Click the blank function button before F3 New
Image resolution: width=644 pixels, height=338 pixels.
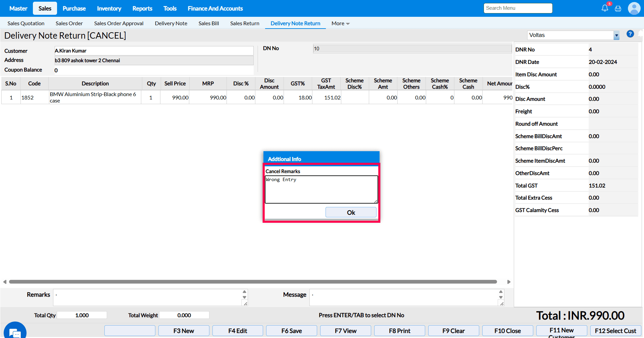pyautogui.click(x=130, y=331)
